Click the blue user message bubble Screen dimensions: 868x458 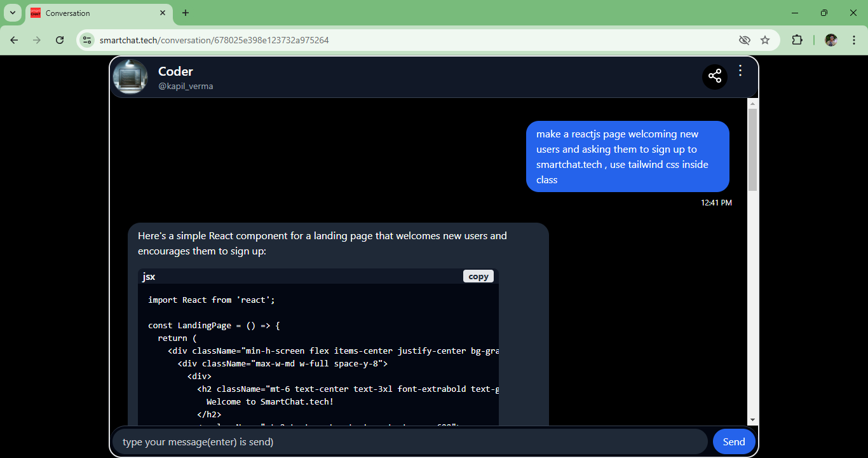click(628, 156)
